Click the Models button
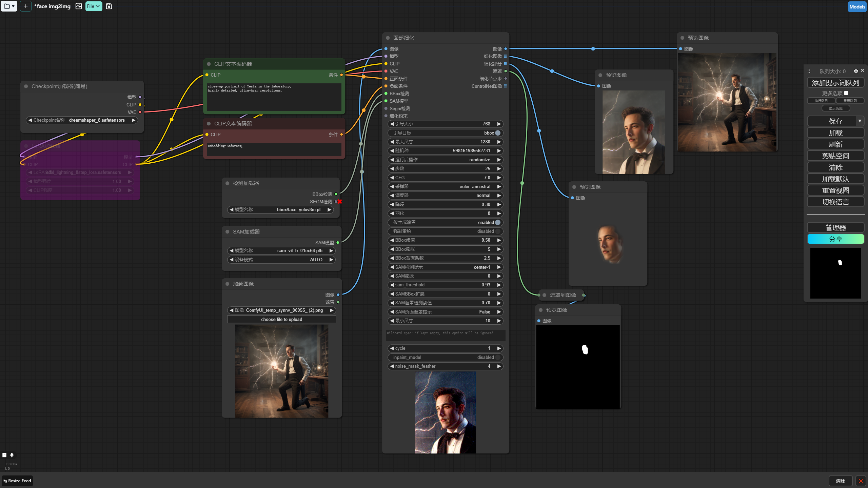The width and height of the screenshot is (868, 488). tap(857, 7)
